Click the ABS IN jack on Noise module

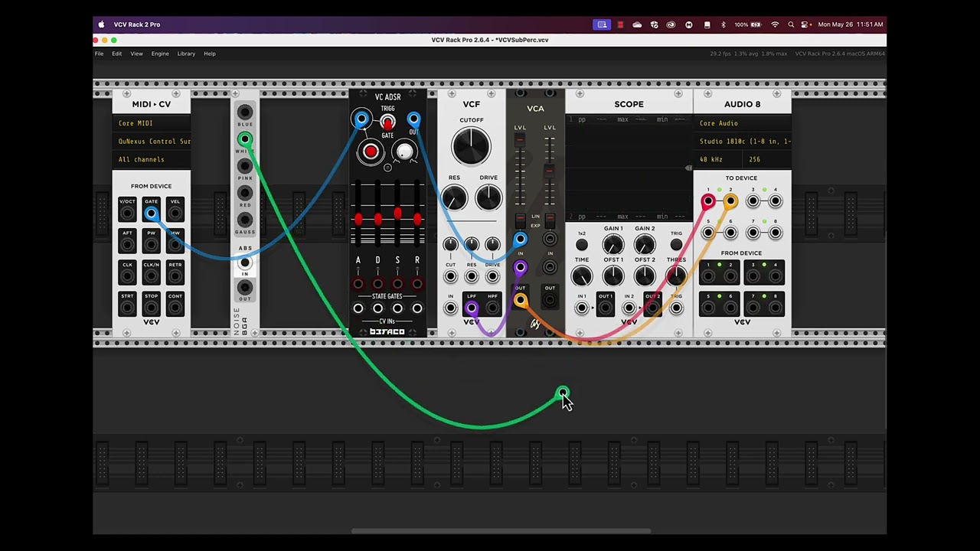(244, 262)
